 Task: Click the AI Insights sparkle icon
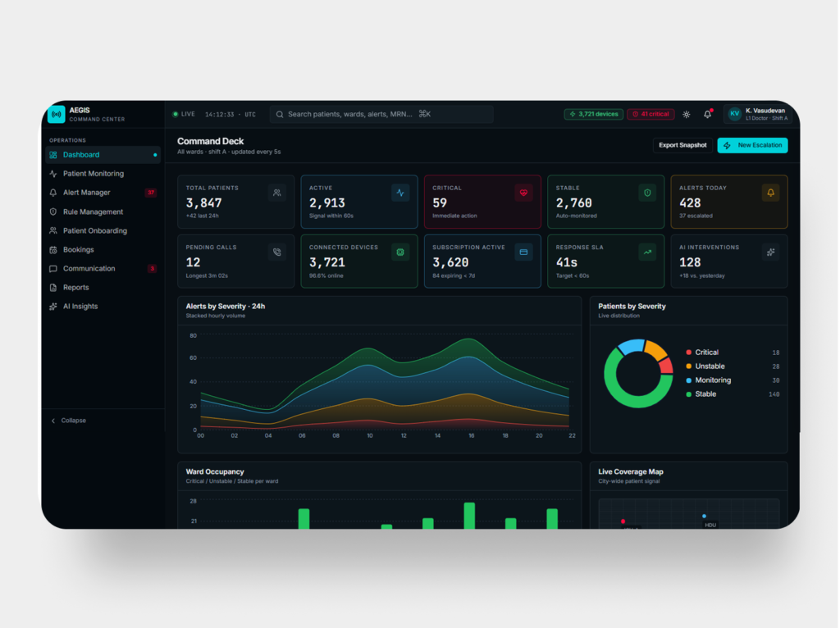[53, 307]
